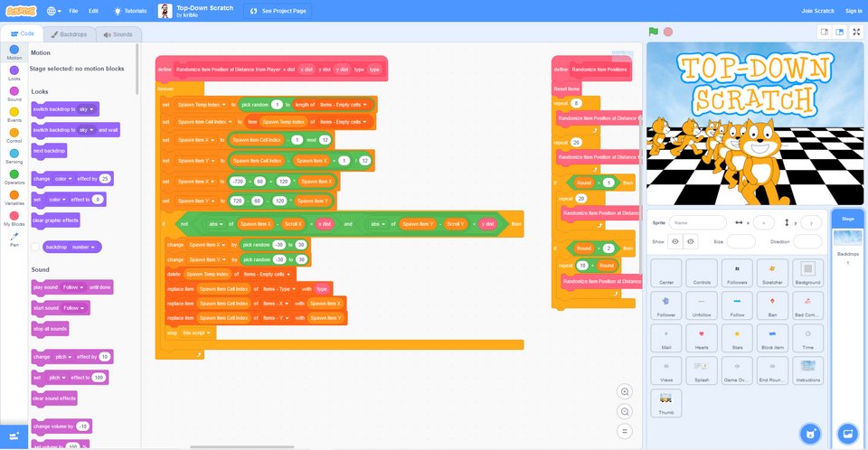The image size is (868, 450).
Task: Select the Sensing block category
Action: pyautogui.click(x=14, y=156)
